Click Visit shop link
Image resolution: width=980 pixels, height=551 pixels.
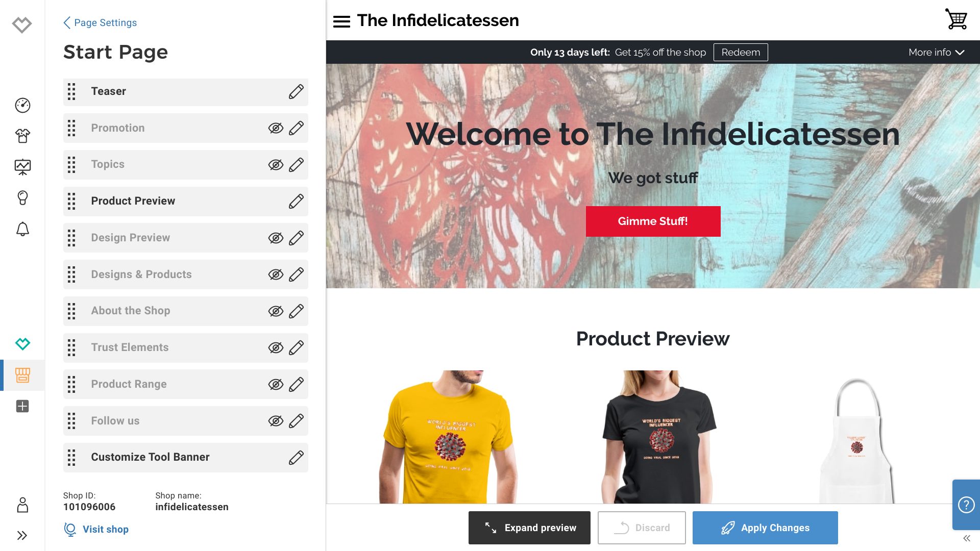[105, 530]
